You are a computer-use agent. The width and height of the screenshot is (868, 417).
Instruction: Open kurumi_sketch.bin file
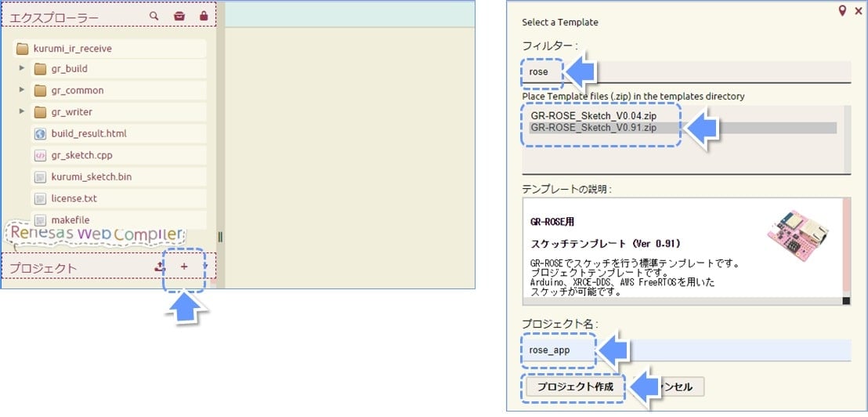(118, 176)
